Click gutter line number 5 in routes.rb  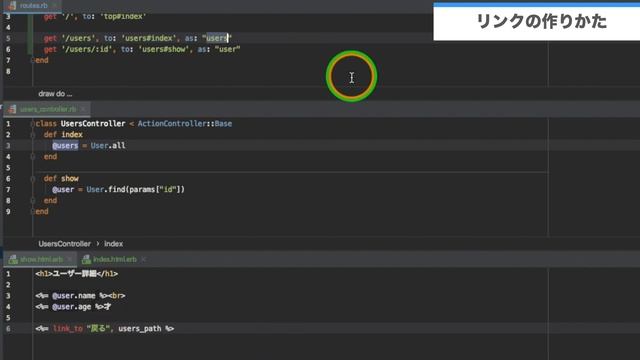pos(8,38)
